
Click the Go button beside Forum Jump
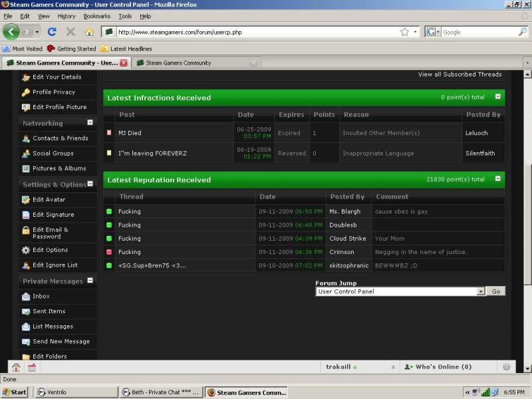(x=496, y=291)
